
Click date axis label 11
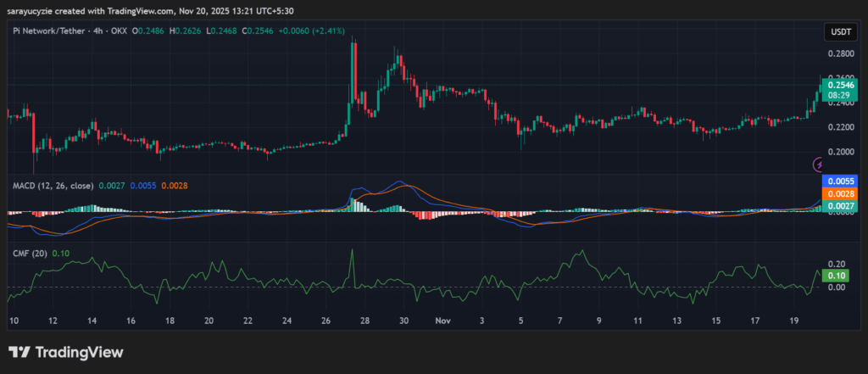638,321
